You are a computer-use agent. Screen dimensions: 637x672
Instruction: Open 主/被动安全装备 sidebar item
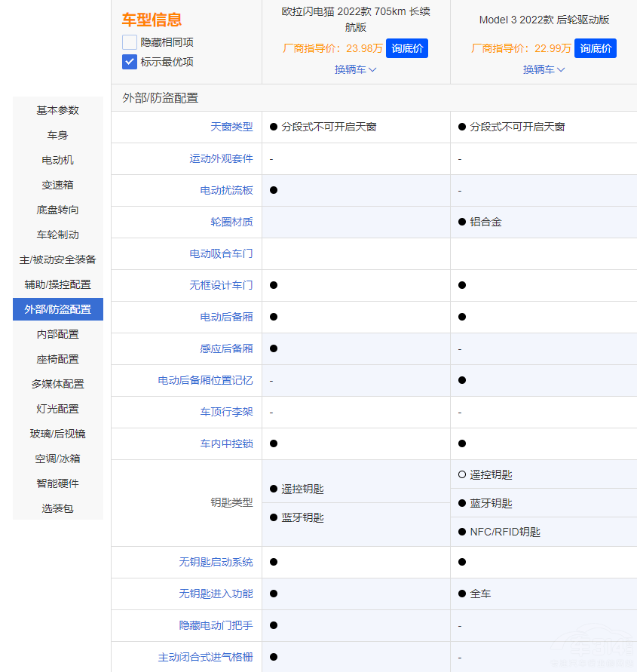(57, 259)
